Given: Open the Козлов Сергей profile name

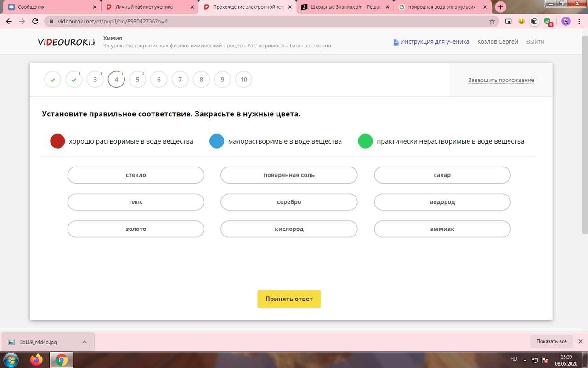Looking at the screenshot, I should click(x=498, y=42).
